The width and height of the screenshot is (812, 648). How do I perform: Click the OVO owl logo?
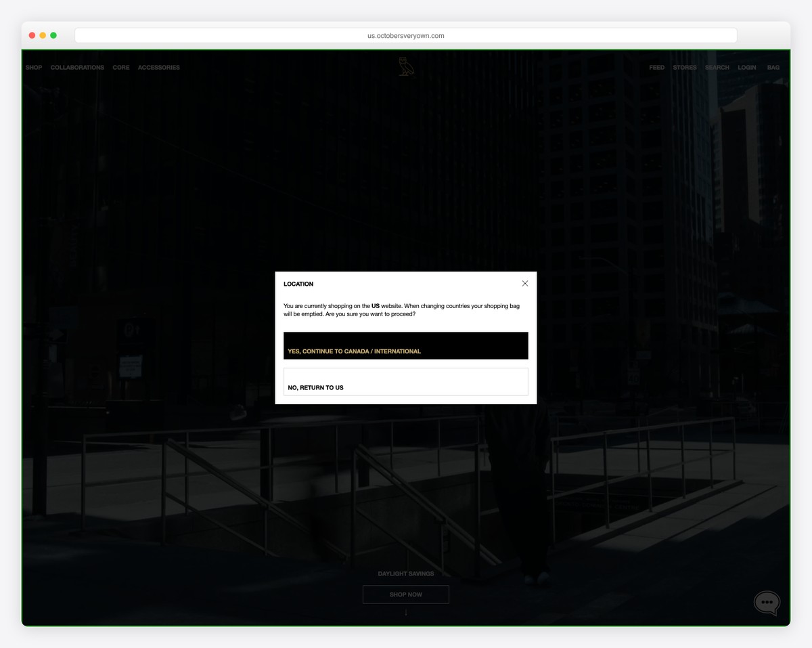(x=405, y=65)
